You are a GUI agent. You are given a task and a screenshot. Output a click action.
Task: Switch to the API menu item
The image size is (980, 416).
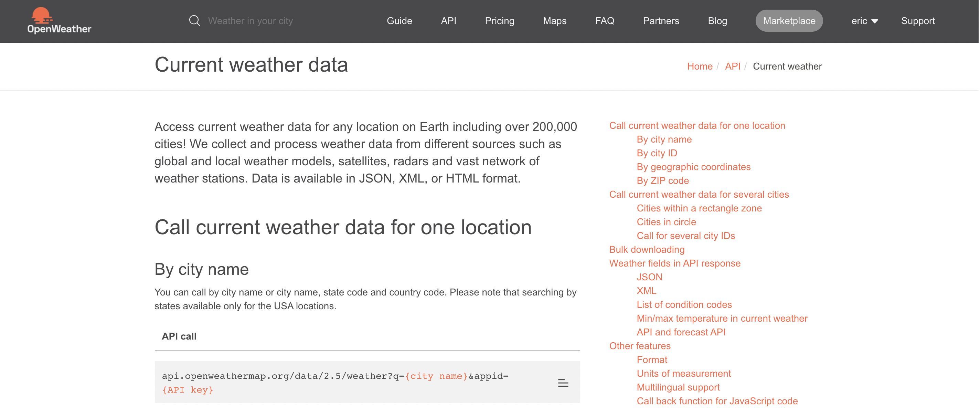(x=448, y=21)
